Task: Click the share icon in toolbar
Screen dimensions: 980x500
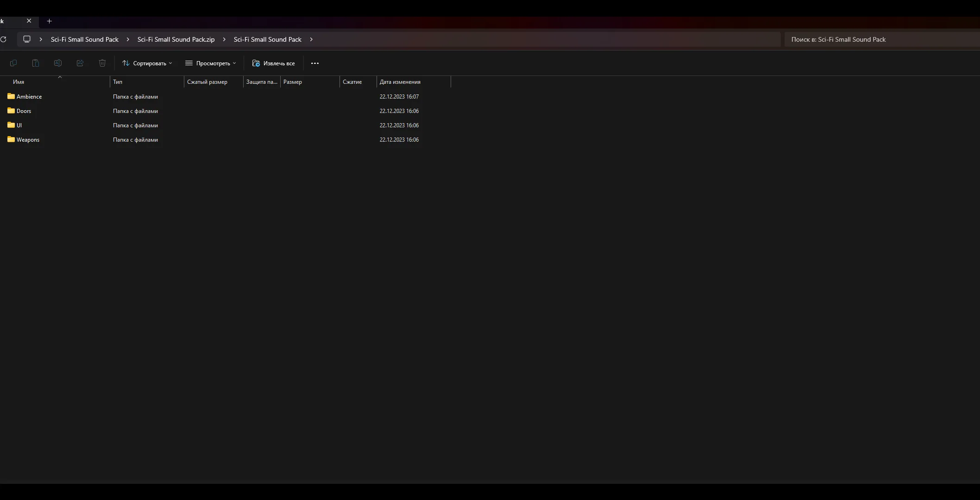Action: click(80, 63)
